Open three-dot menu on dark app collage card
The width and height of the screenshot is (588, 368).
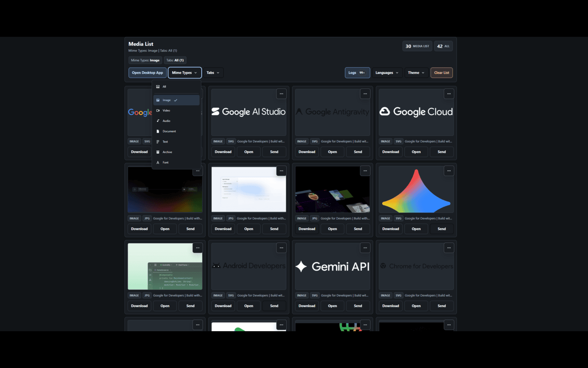(x=365, y=171)
